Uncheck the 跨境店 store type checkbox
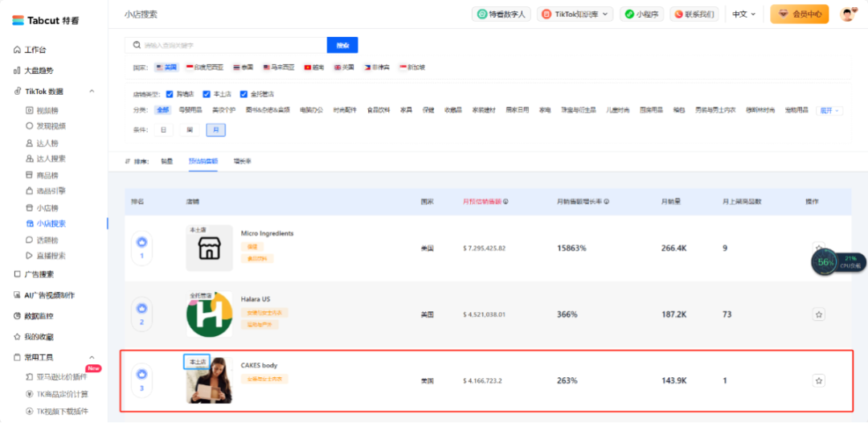This screenshot has height=423, width=868. pos(170,93)
